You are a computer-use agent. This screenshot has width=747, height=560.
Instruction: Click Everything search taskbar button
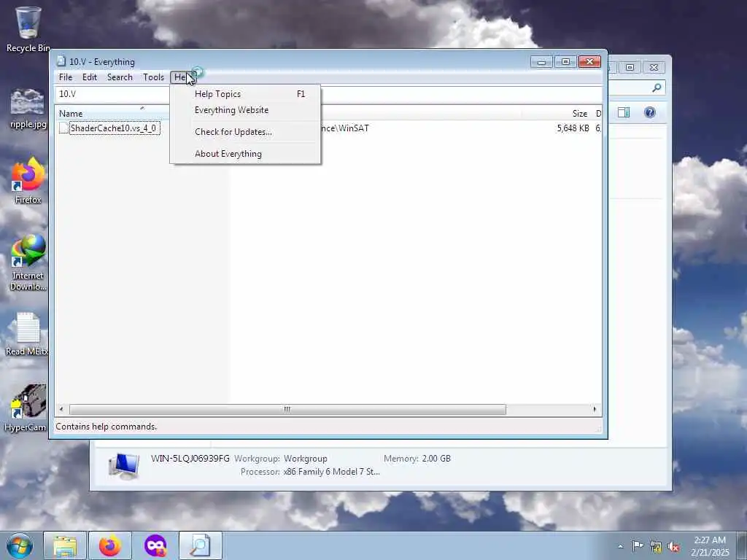coord(200,545)
